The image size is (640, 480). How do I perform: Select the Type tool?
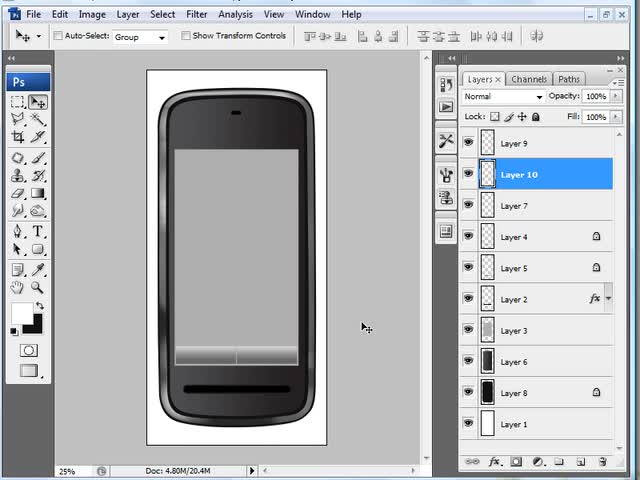(37, 231)
